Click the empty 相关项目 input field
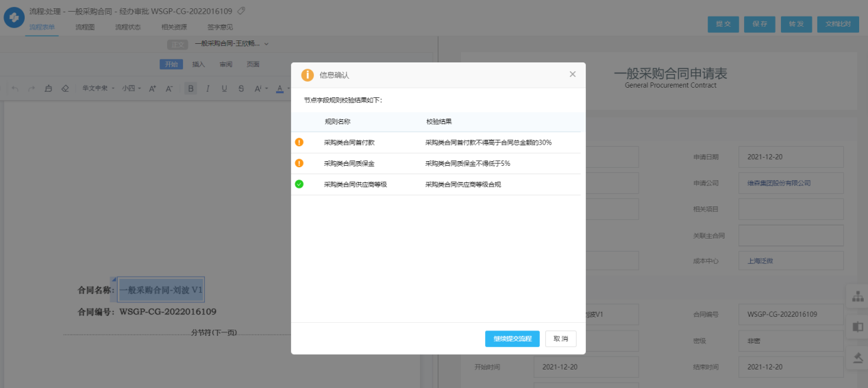868x388 pixels. 791,209
